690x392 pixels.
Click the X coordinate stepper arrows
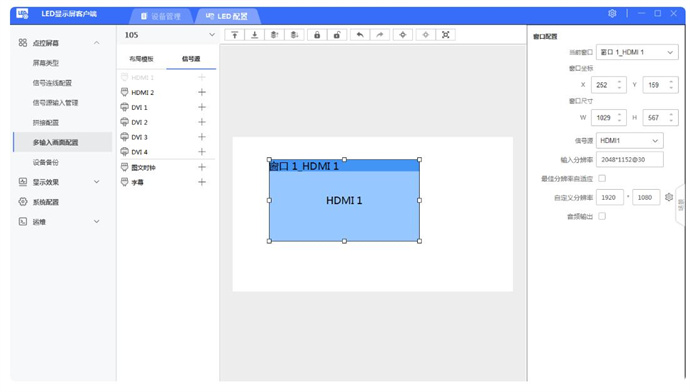[x=619, y=84]
